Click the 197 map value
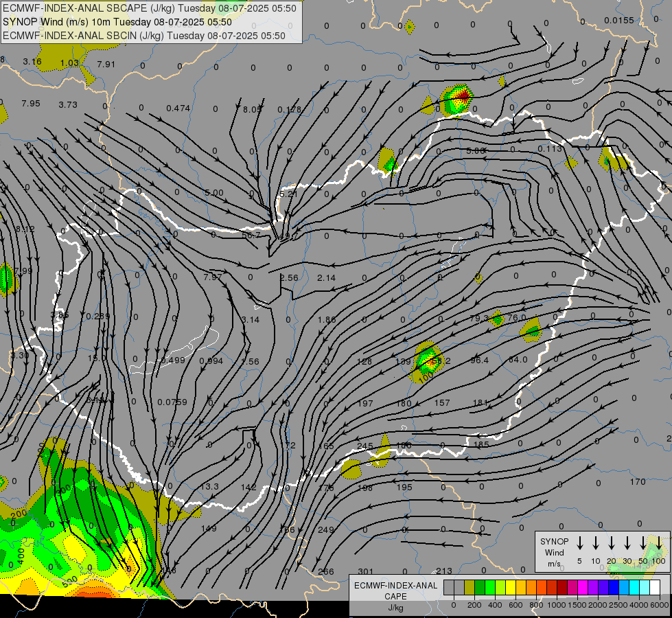This screenshot has width=672, height=618. coord(365,403)
